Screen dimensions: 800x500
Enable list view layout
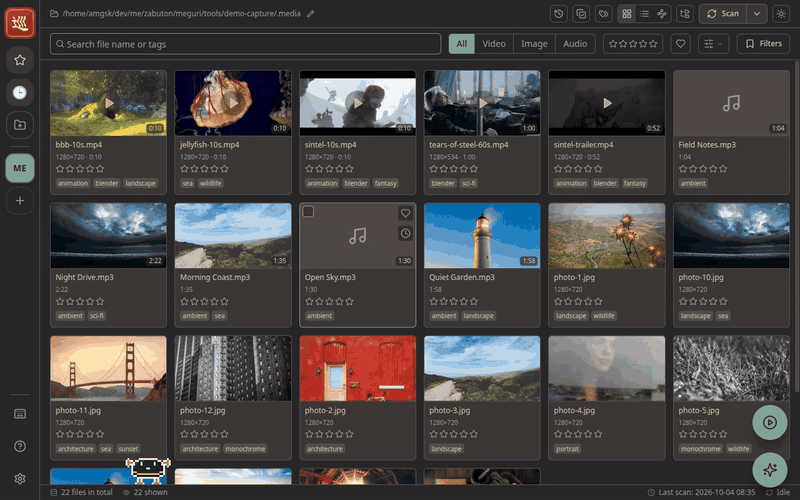coord(644,14)
